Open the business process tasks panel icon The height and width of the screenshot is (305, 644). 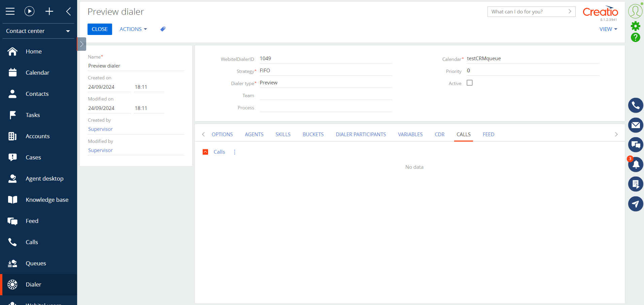(x=636, y=184)
